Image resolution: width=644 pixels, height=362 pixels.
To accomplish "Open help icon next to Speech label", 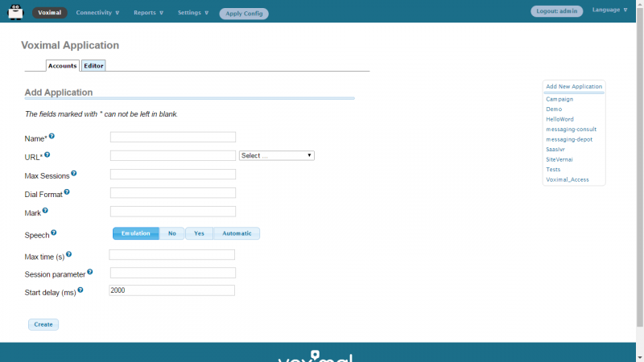I will point(54,232).
